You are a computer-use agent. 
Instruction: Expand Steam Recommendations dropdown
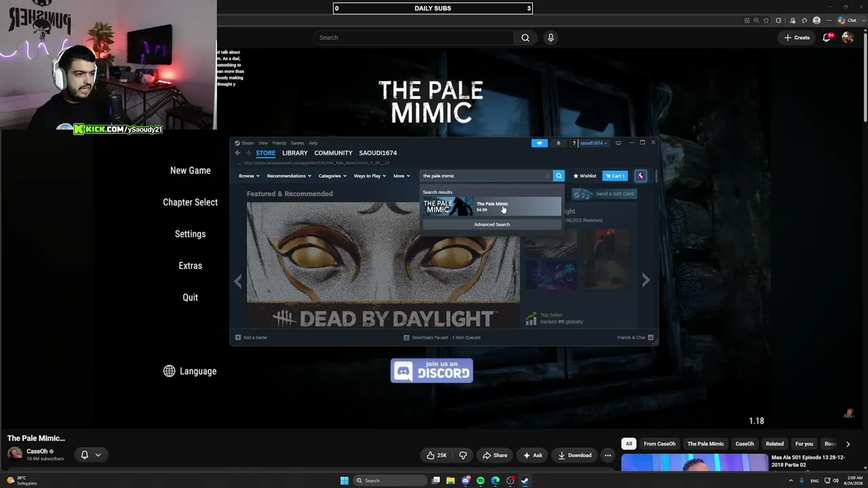(x=289, y=176)
